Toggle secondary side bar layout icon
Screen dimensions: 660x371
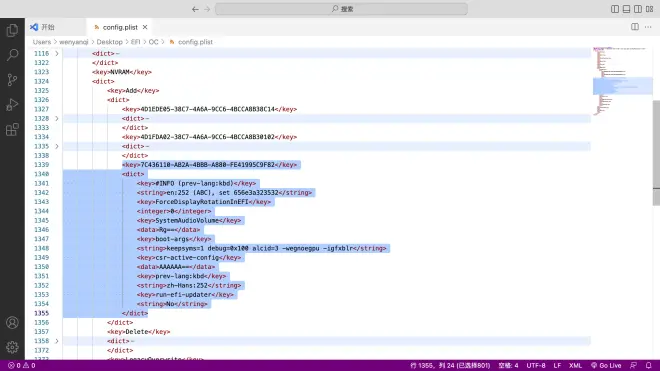point(638,9)
